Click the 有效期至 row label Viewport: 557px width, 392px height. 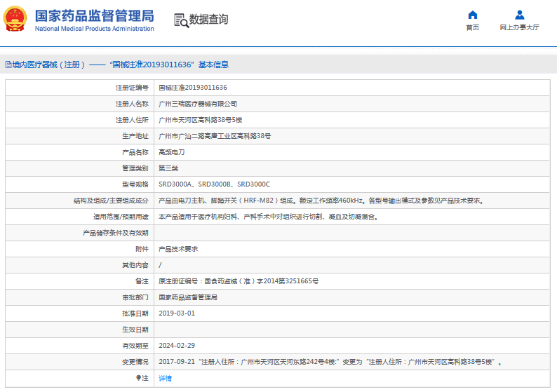coord(135,346)
